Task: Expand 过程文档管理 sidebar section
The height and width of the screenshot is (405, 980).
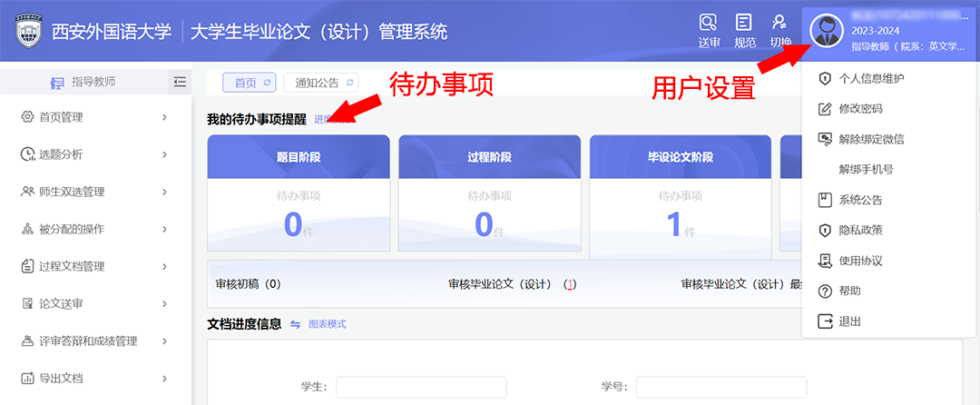Action: click(95, 266)
